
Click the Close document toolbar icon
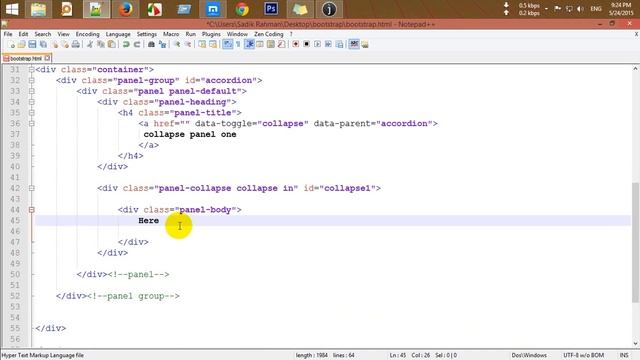[54, 44]
